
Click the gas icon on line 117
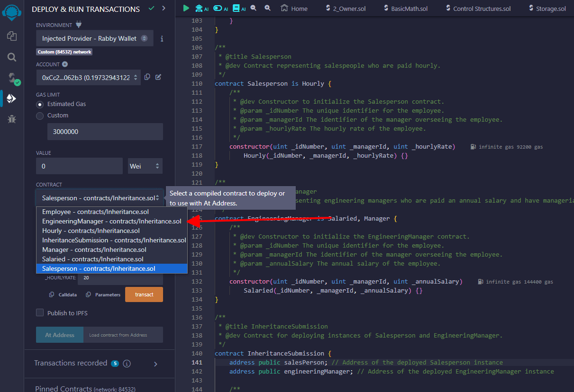tap(473, 147)
